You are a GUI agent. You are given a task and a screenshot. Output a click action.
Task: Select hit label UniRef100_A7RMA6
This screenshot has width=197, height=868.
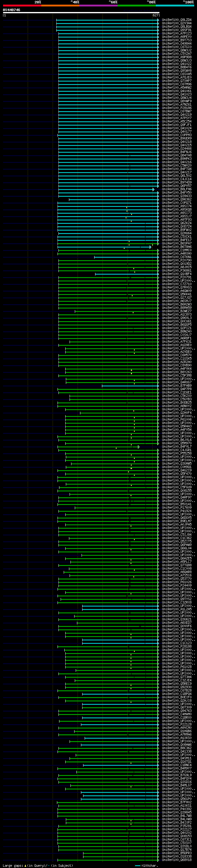[x=177, y=735]
